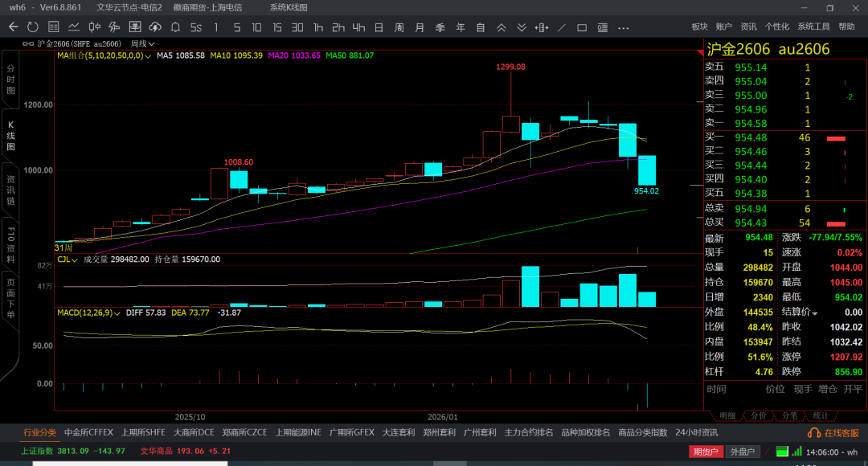This screenshot has height=466, width=868.
Task: Open the 周线 period dropdown
Action: tap(142, 43)
